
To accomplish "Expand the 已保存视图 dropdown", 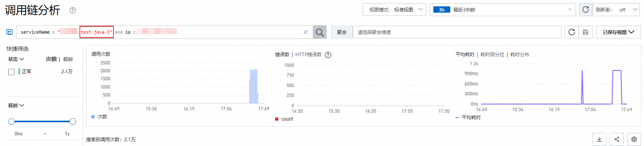I will point(619,32).
